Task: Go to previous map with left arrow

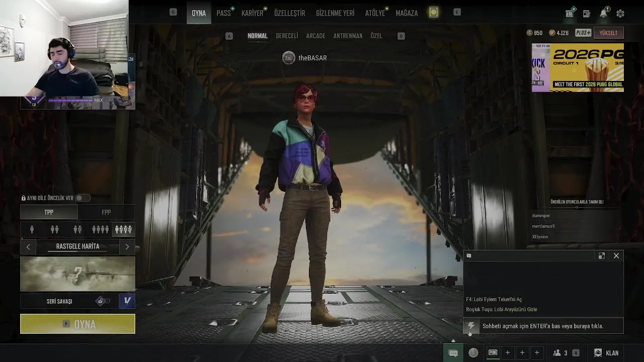Action: (x=28, y=246)
